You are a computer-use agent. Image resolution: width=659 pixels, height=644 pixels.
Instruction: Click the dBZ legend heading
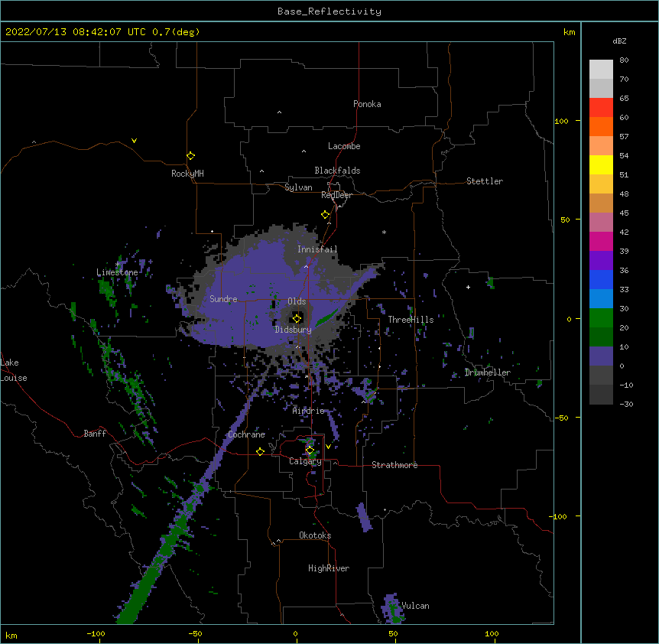[x=619, y=41]
